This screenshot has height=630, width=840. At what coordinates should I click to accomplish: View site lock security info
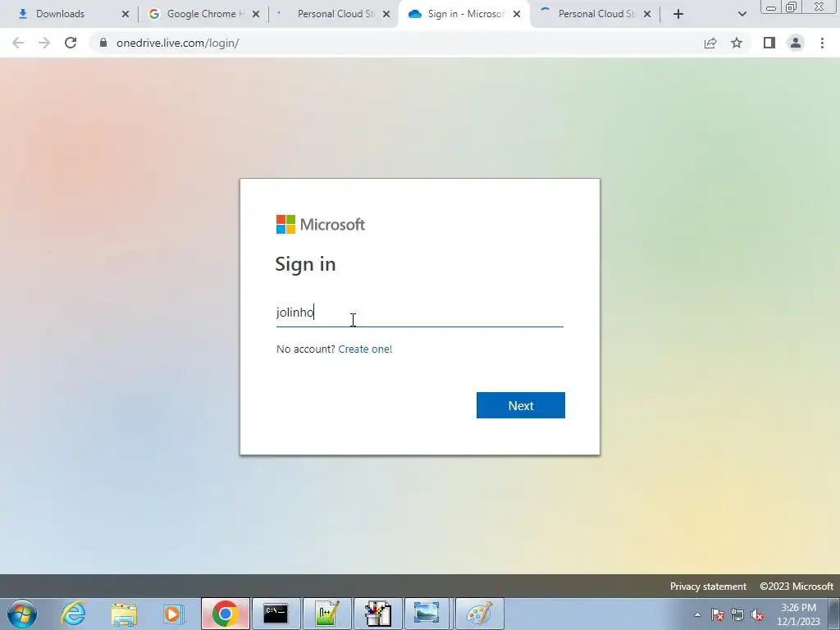[x=103, y=43]
